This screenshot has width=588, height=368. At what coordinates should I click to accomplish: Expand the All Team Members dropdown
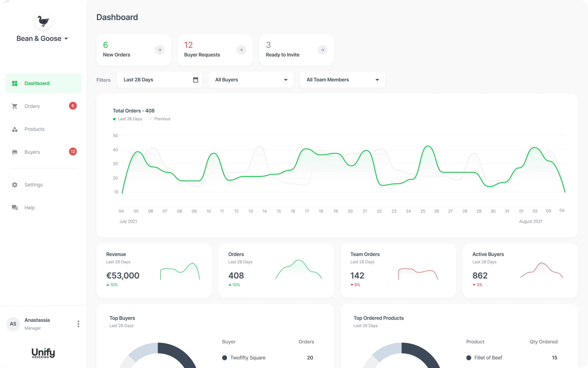343,80
